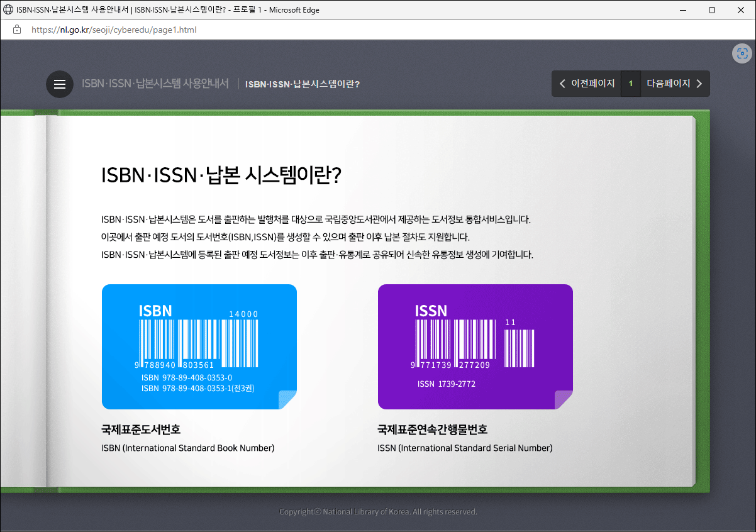Maximize the Edge window
Image resolution: width=756 pixels, height=532 pixels.
click(712, 10)
